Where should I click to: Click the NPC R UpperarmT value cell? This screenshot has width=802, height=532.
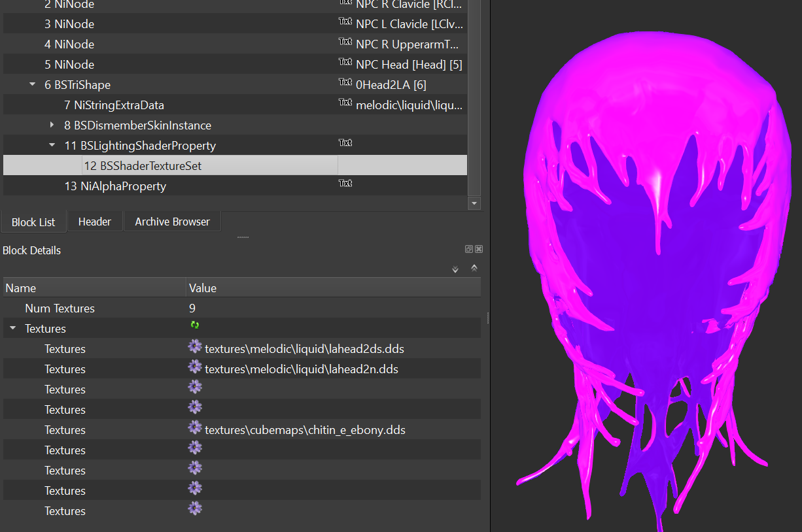point(408,44)
